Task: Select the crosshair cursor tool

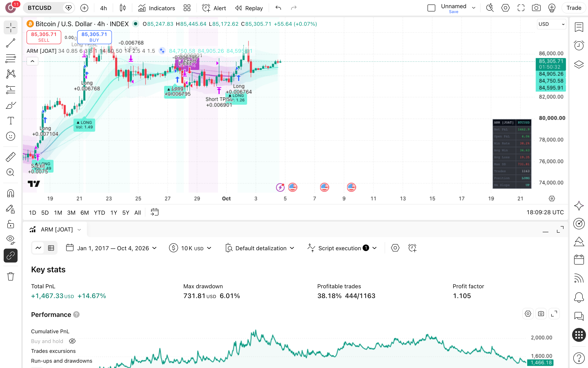Action: (11, 28)
